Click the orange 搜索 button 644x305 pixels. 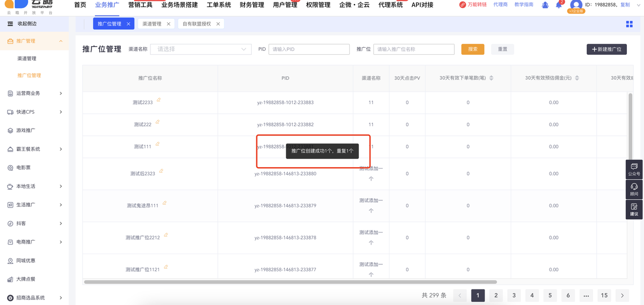[472, 49]
